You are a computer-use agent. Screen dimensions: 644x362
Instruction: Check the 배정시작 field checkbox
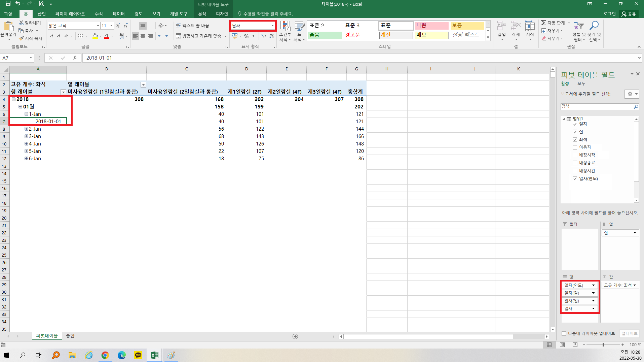575,155
